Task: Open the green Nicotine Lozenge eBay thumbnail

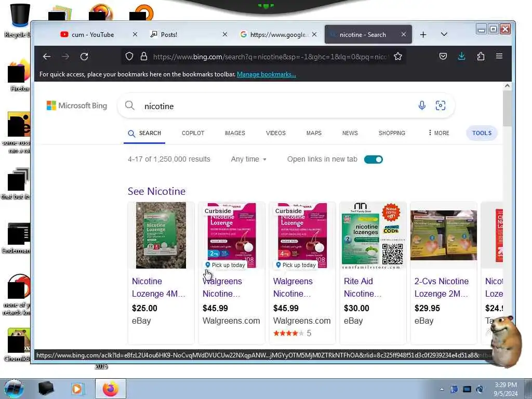Action: 161,235
